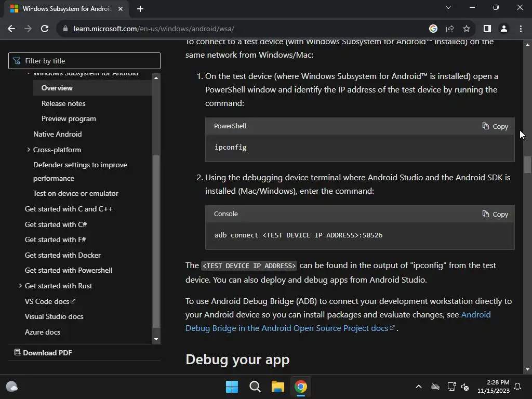Open Windows taskbar Search
This screenshot has width=532, height=399.
[255, 387]
